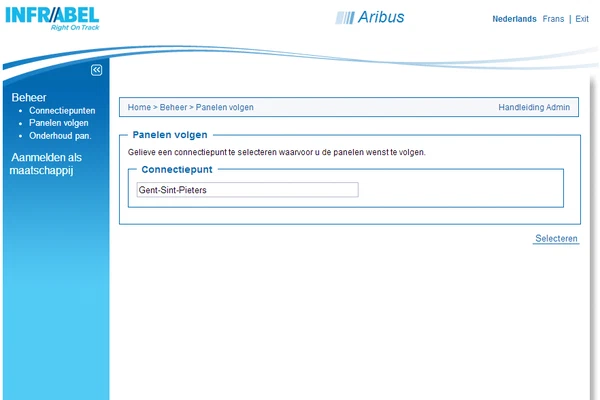Open the Connectiepunten menu item
Viewport: 600px width, 400px height.
click(x=62, y=111)
